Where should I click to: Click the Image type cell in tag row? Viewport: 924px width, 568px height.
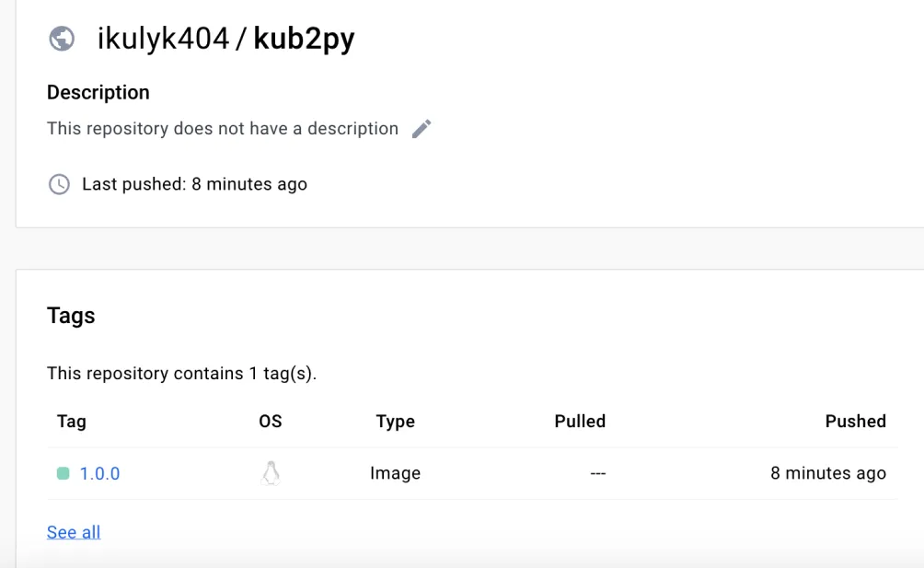[395, 473]
